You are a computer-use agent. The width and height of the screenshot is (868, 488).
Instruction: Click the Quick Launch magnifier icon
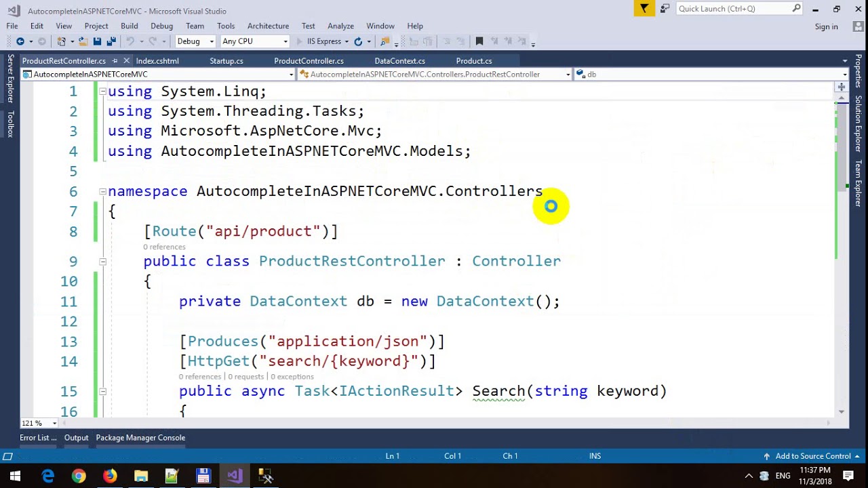797,9
